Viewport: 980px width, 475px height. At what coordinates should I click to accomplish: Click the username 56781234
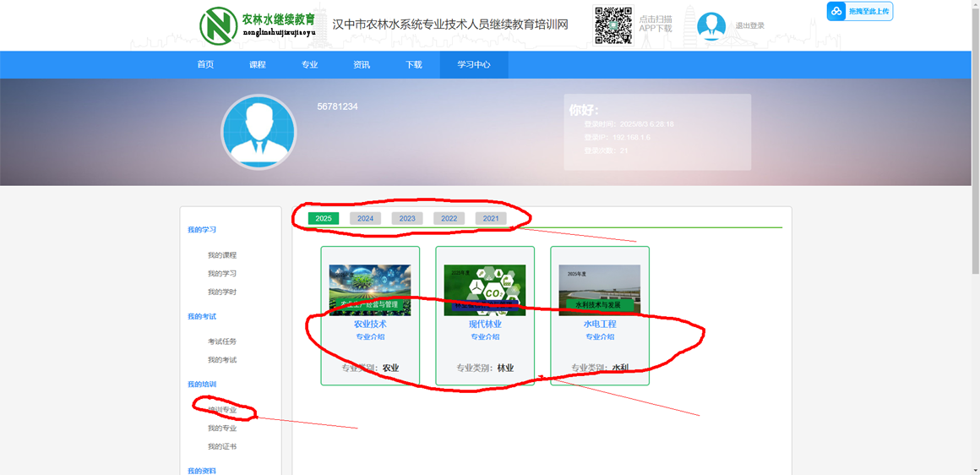[x=337, y=106]
